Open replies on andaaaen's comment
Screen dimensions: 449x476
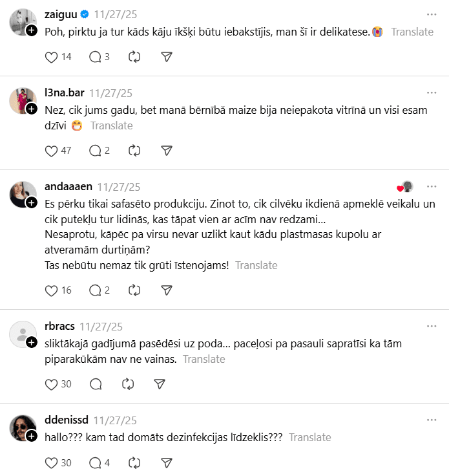point(95,290)
